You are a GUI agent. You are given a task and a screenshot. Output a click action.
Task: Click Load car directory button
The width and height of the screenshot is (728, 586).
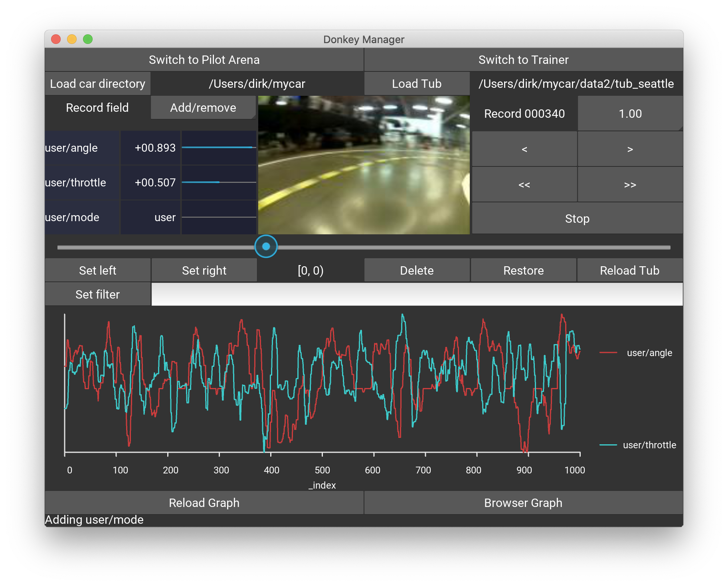tap(97, 83)
